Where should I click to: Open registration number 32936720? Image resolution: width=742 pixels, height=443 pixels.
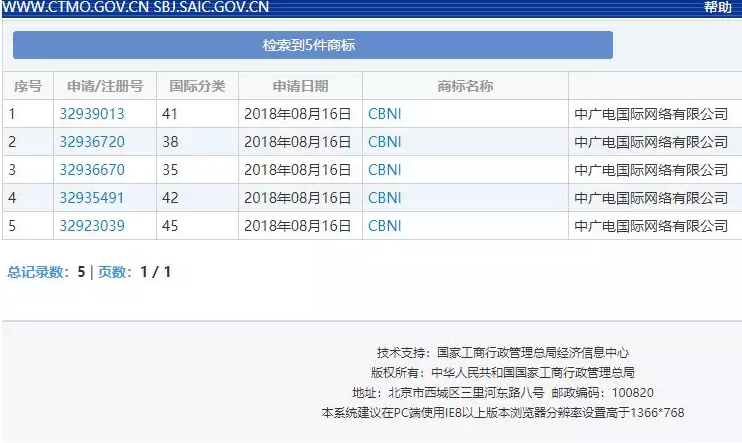(92, 142)
